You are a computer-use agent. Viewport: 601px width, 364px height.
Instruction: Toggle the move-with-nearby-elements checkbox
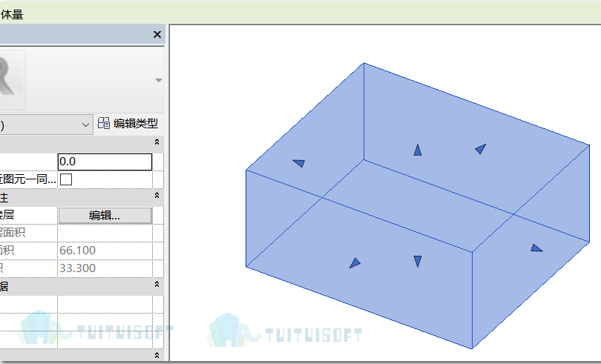66,179
